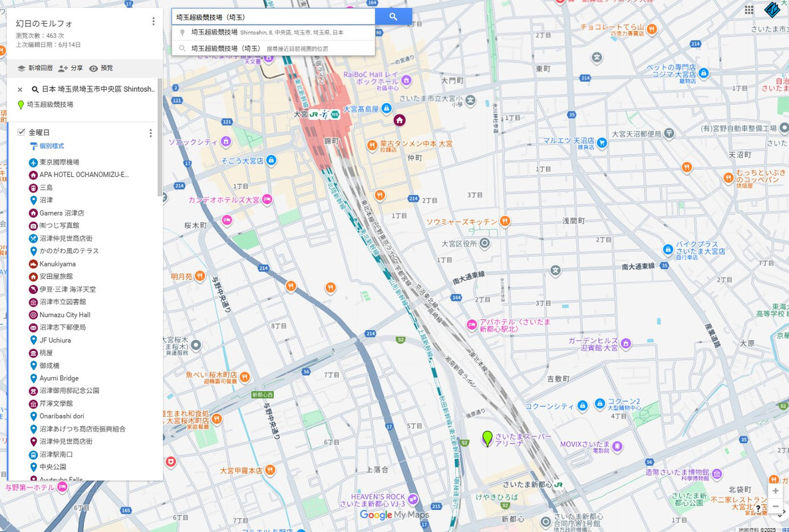Select the かのがわ風のテラス entry
This screenshot has width=789, height=532.
click(69, 251)
